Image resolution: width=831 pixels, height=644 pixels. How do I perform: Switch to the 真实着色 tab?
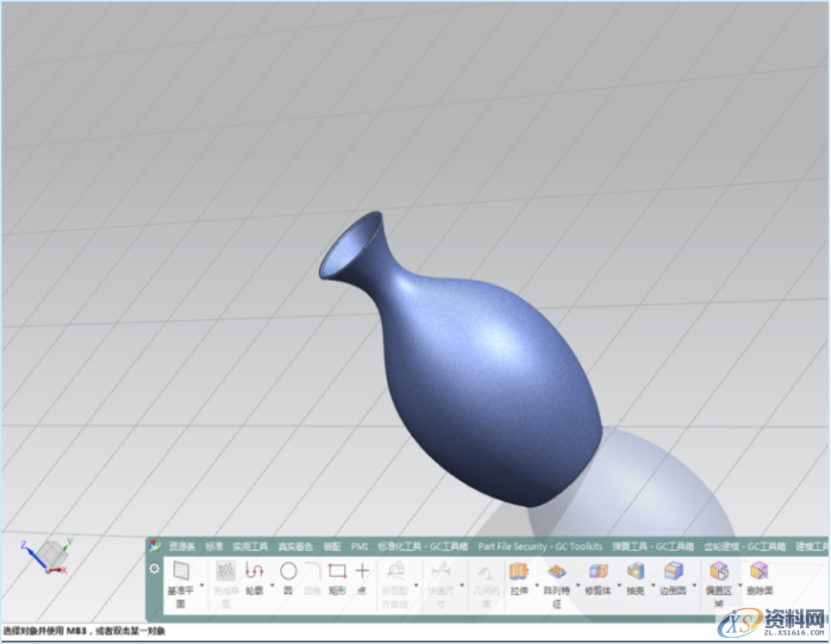(x=295, y=546)
